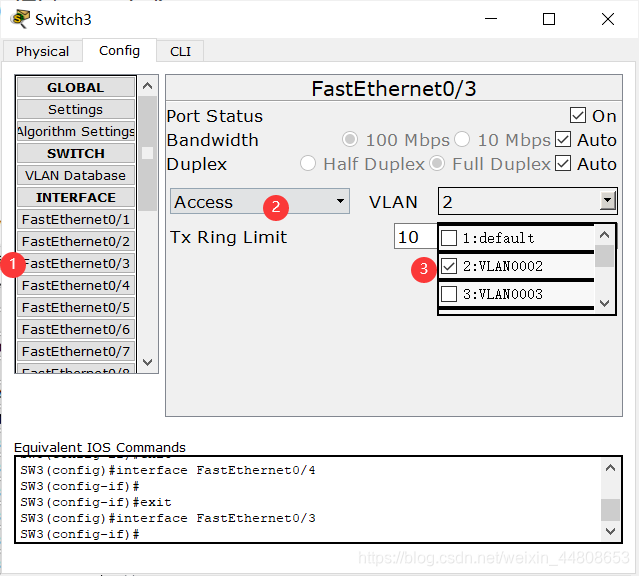Open the VLAN number dropdown arrow

(607, 201)
